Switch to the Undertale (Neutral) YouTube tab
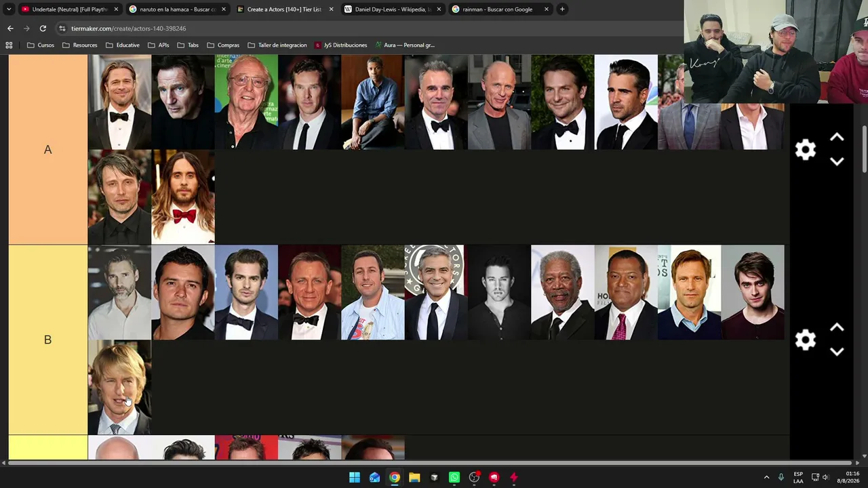 pos(70,9)
